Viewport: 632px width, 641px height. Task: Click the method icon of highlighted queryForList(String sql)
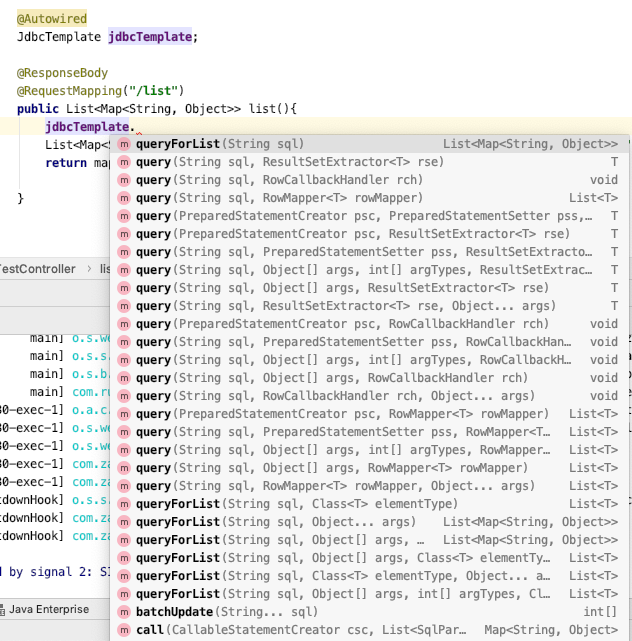[x=124, y=144]
